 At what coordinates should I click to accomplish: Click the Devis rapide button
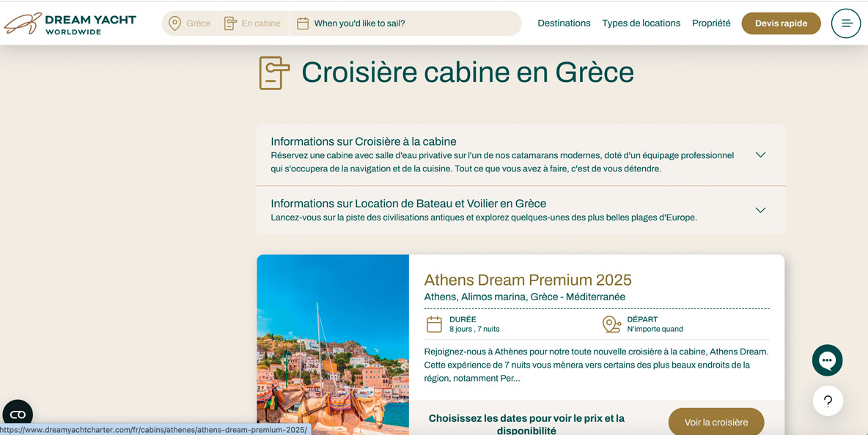coord(781,23)
